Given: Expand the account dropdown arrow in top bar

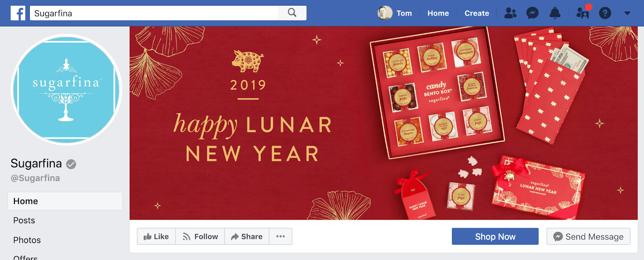Looking at the screenshot, I should (627, 13).
